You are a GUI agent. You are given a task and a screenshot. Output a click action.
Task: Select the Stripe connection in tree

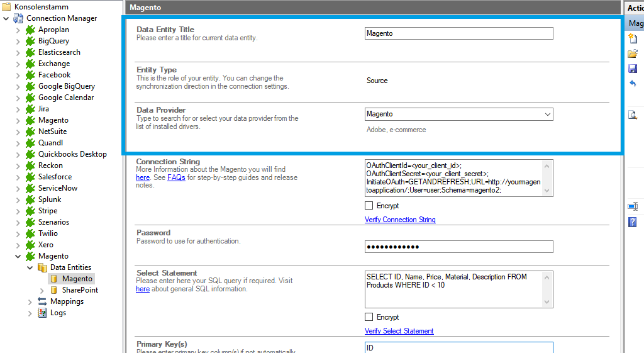(47, 211)
